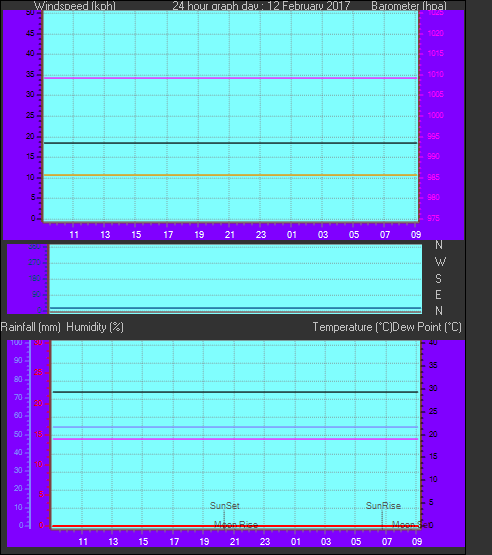This screenshot has height=555, width=492.
Task: Click the blue wind direction line
Action: coord(235,308)
